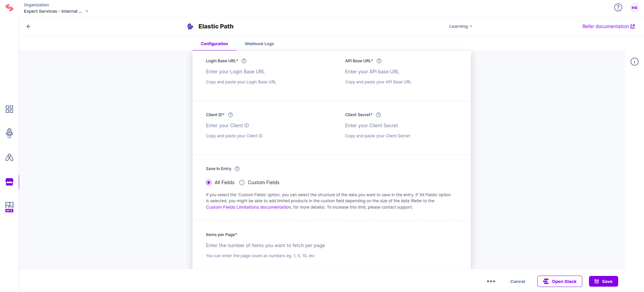This screenshot has height=292, width=644.
Task: Show tooltip for Login Base URL help icon
Action: click(x=244, y=61)
